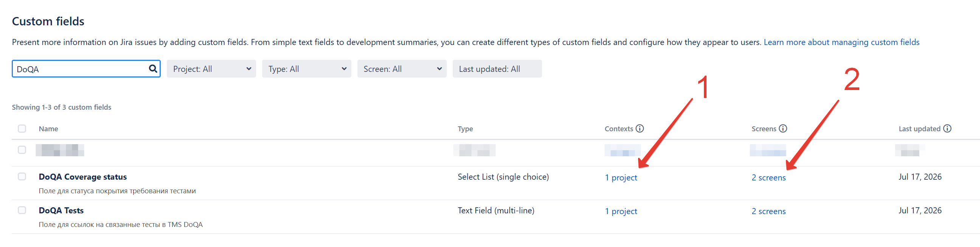
Task: Check the DoQA Coverage status row
Action: pos(22,177)
